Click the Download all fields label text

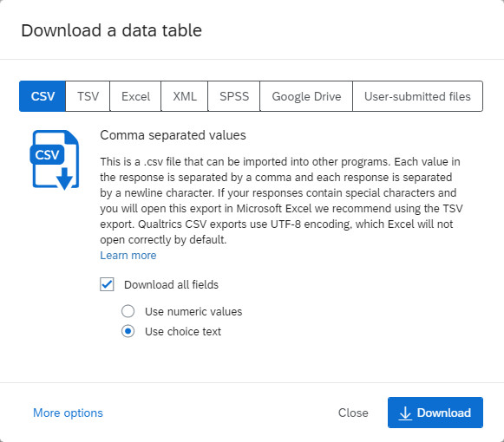(171, 284)
